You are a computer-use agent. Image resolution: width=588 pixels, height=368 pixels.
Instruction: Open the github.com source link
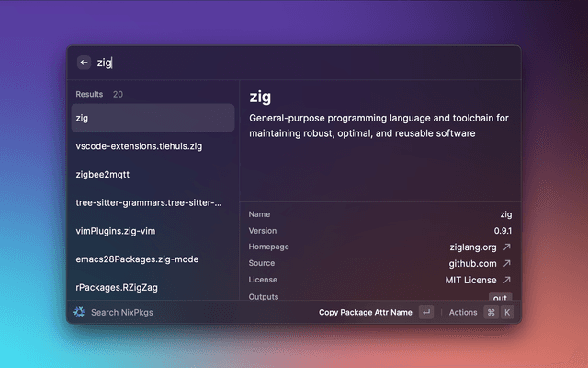coord(471,264)
